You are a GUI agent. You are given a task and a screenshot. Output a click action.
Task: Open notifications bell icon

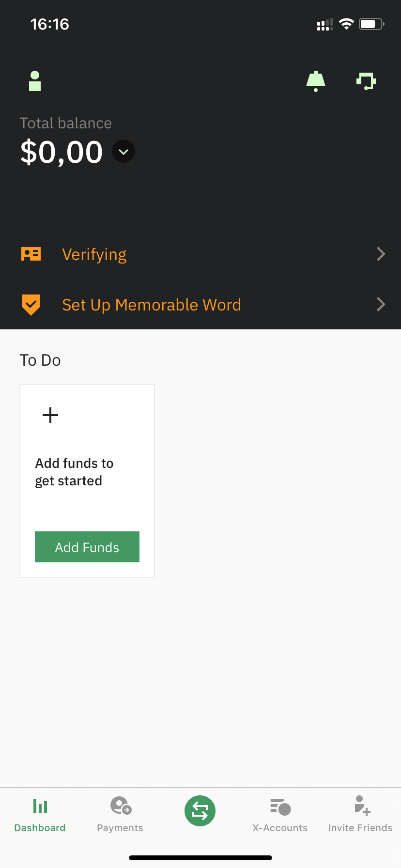316,81
